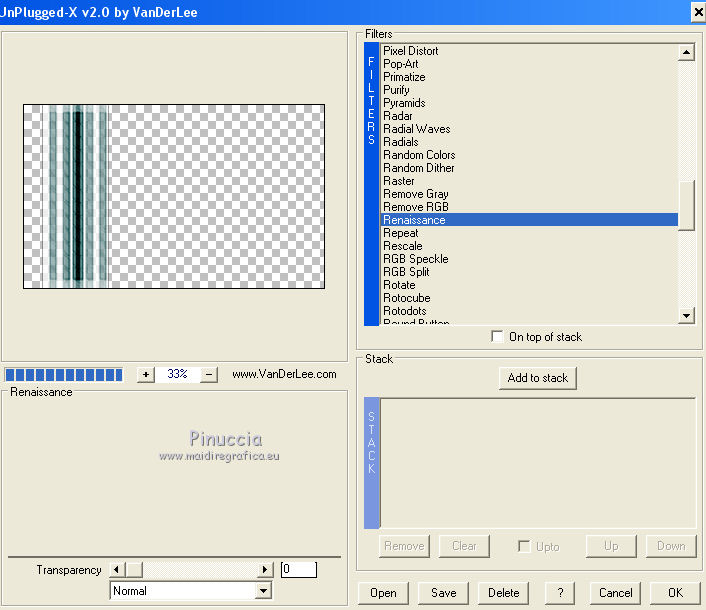Click the Transparency slider thumb
The image size is (706, 610).
(134, 569)
